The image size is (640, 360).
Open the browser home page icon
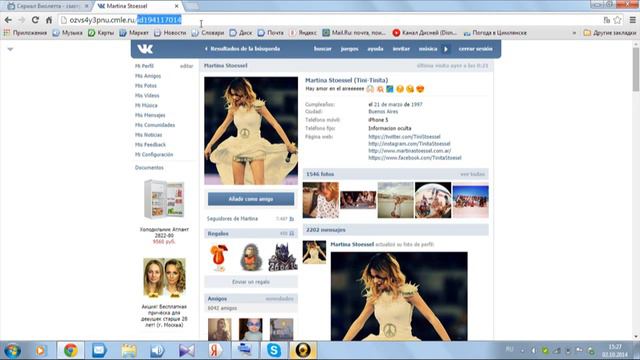tap(49, 20)
